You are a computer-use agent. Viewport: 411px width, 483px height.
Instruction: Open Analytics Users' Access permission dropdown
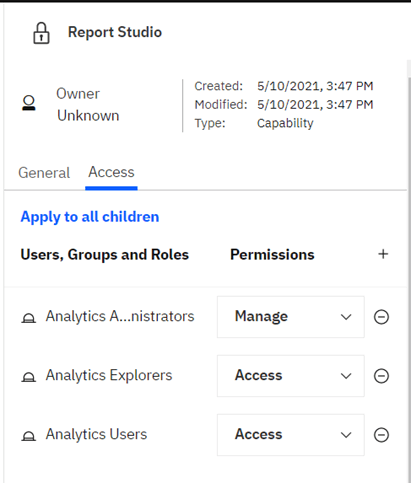click(291, 435)
